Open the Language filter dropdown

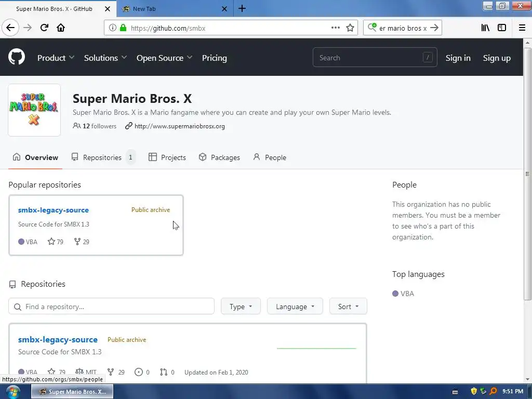tap(295, 307)
